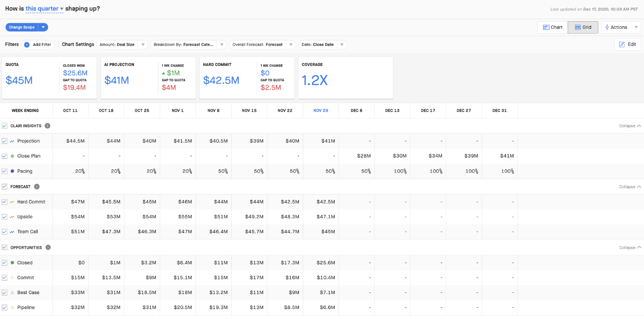This screenshot has width=644, height=319.
Task: Open the Change Scope dropdown arrow
Action: pos(43,27)
